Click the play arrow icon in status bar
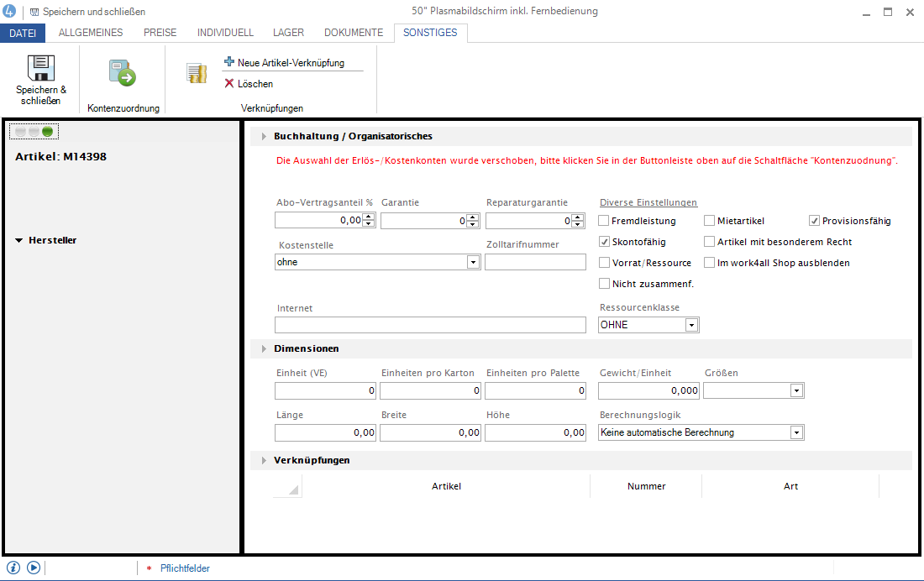924x581 pixels. pos(34,568)
